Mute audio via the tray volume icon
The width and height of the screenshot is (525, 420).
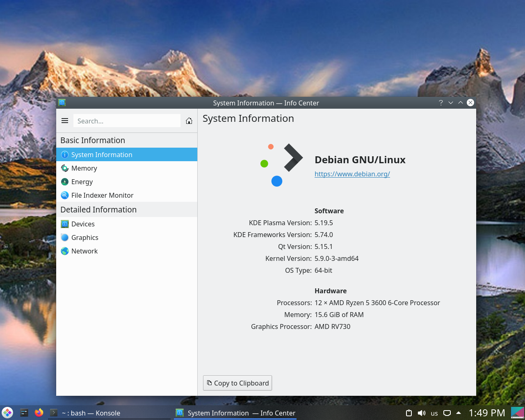(422, 413)
